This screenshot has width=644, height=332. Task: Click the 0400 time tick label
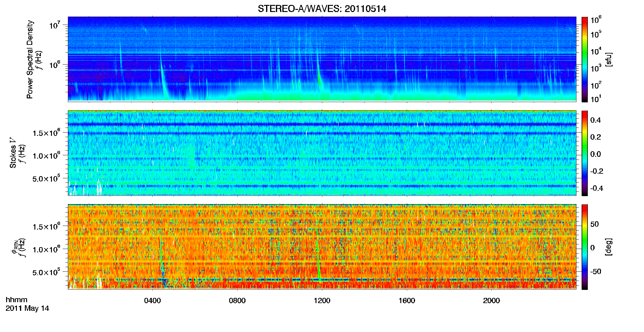152,301
